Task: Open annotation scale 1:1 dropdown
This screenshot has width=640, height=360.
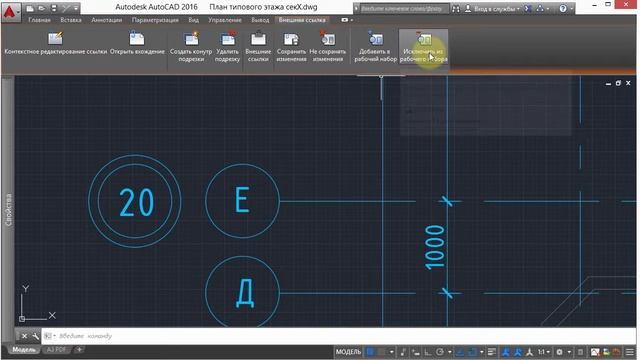Action: (544, 352)
